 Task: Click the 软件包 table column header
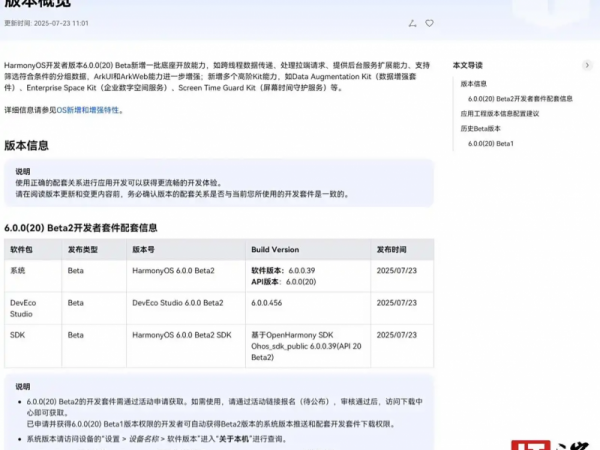(22, 248)
